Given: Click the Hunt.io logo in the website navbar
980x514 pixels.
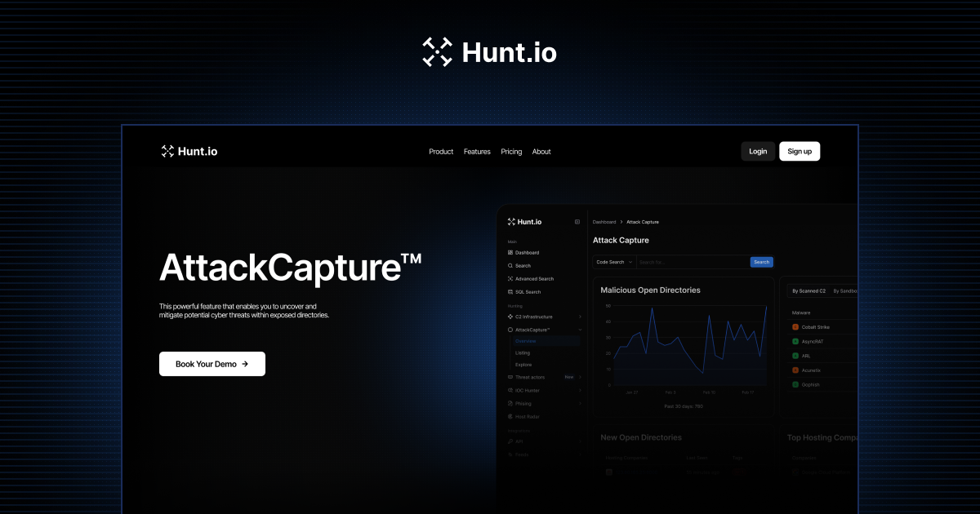Looking at the screenshot, I should tap(189, 151).
